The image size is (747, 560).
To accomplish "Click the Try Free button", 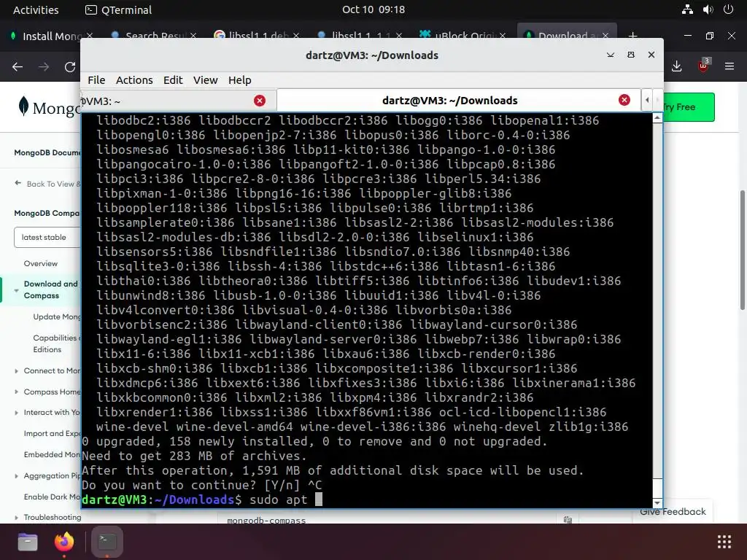I will coord(689,107).
